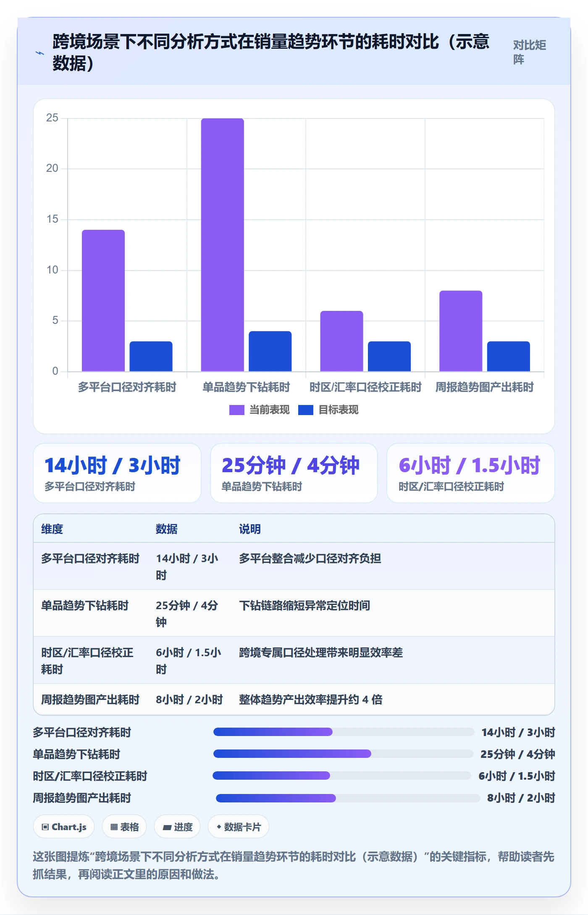The image size is (588, 915).
Task: Click 单品趋势下钻耗时 in the table's first column
Action: click(x=85, y=605)
